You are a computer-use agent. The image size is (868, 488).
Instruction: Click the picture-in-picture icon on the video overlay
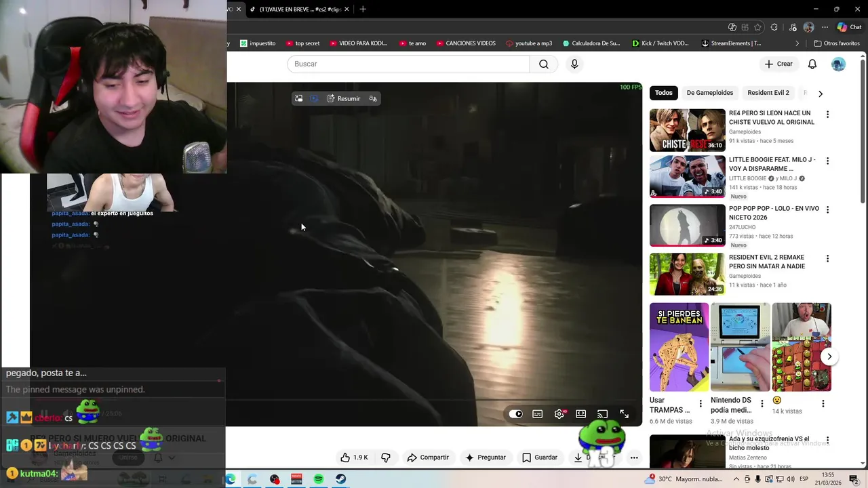(298, 98)
